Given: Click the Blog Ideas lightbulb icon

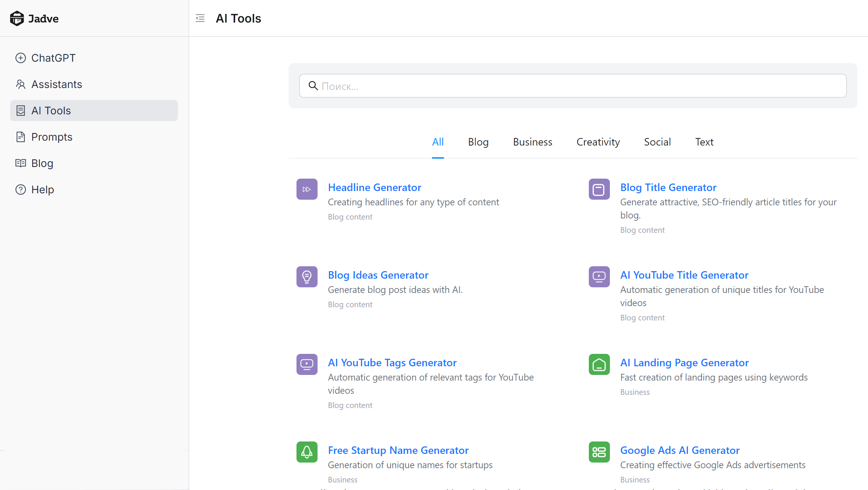Looking at the screenshot, I should coord(307,277).
